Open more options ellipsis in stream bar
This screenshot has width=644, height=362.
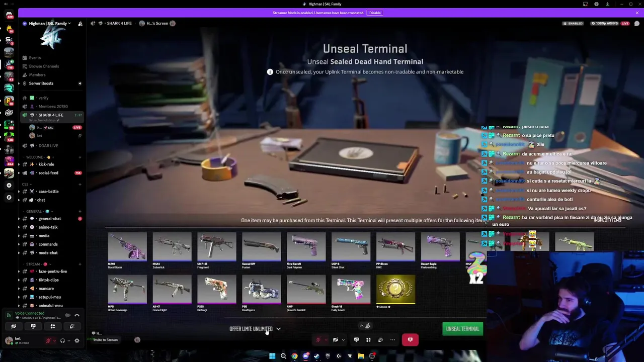392,340
